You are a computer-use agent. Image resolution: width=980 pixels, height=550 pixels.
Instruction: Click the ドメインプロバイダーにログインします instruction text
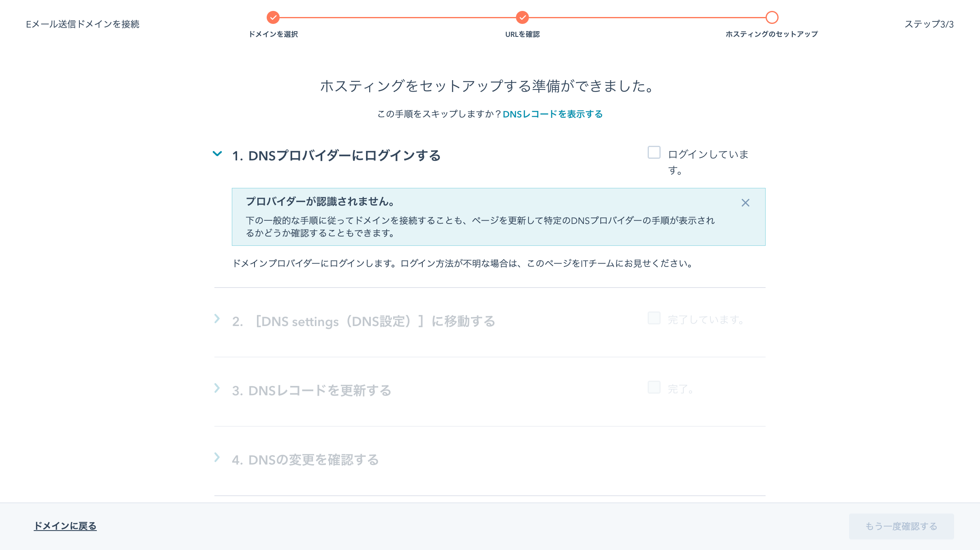(463, 264)
